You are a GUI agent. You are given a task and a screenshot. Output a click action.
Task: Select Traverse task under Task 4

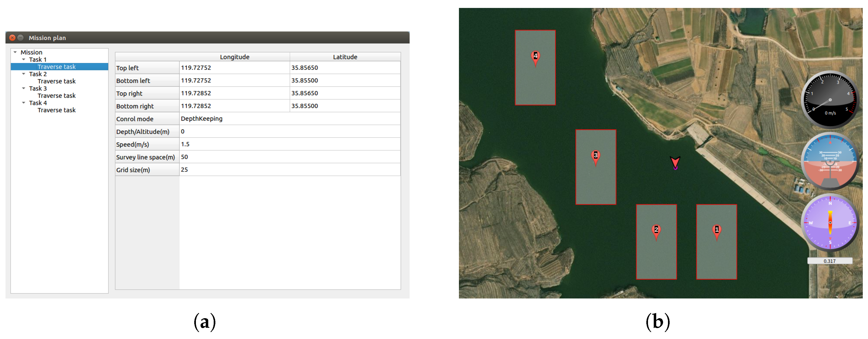[57, 110]
